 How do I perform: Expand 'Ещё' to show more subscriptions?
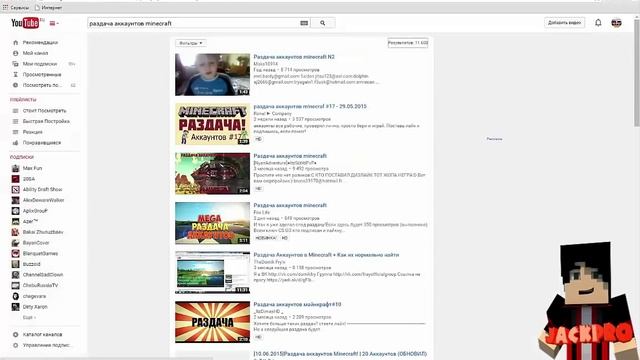(x=29, y=317)
